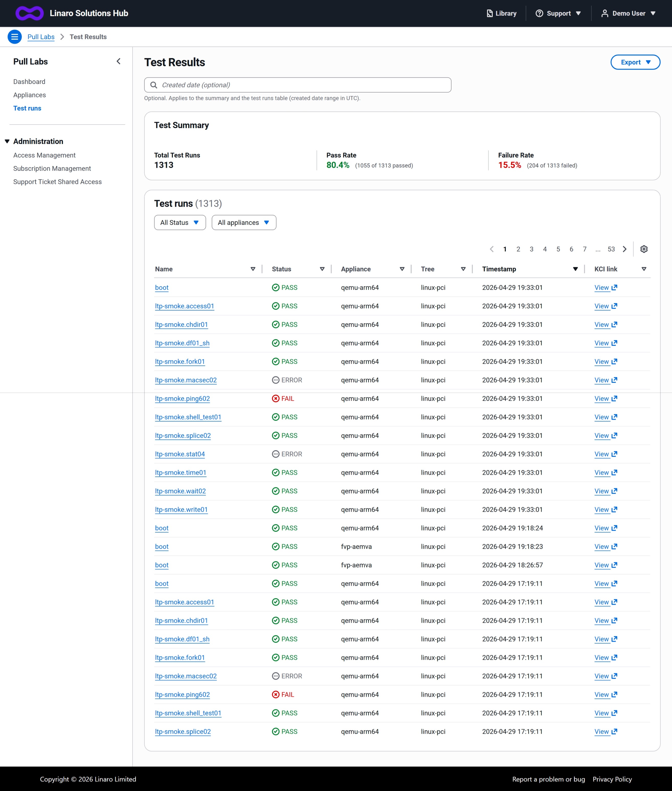The height and width of the screenshot is (791, 672).
Task: Open ltp-smoke.df01_sh test at 19:33:01
Action: (x=182, y=343)
